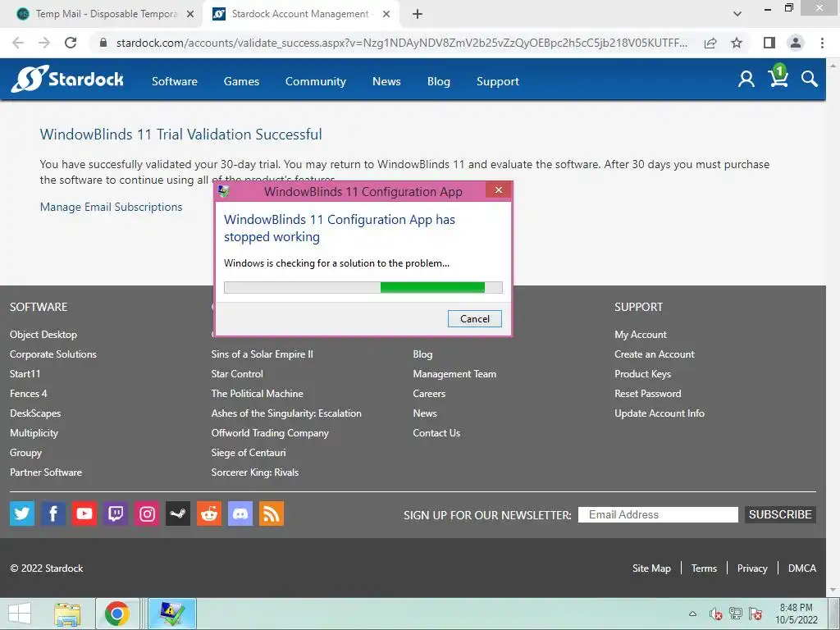The height and width of the screenshot is (630, 840).
Task: Open Star Control footer link
Action: click(x=237, y=374)
